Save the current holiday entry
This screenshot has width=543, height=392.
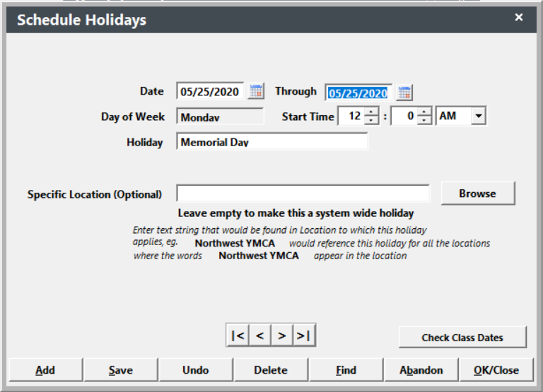120,370
